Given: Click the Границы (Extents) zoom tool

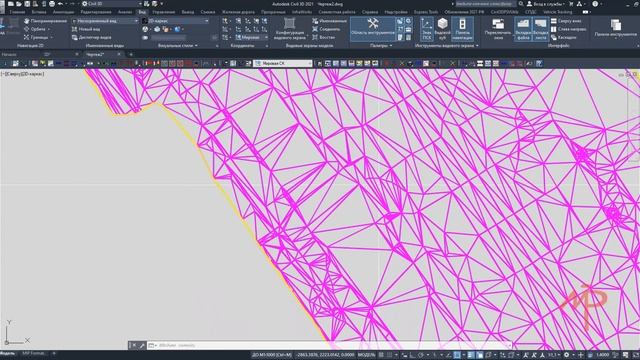Looking at the screenshot, I should point(38,37).
